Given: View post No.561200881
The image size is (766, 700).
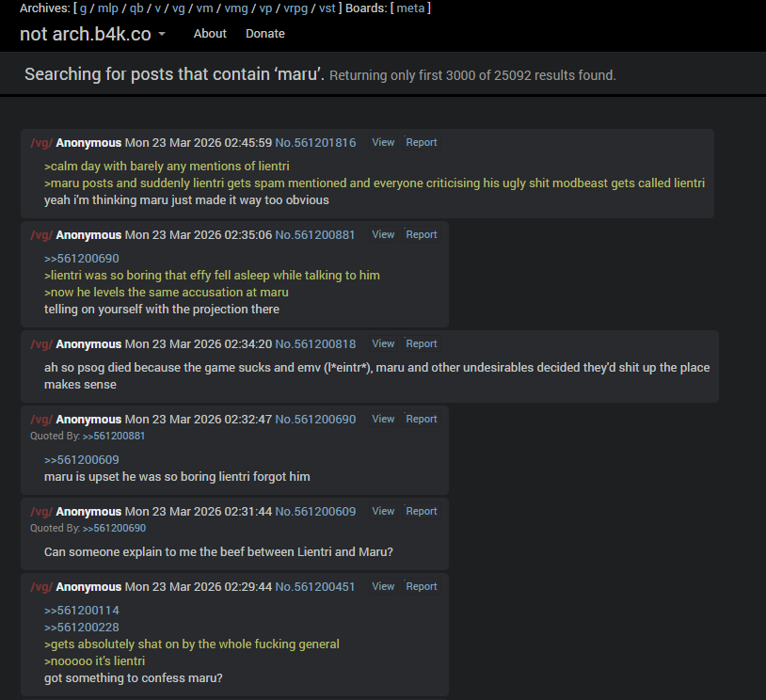Looking at the screenshot, I should click(383, 234).
